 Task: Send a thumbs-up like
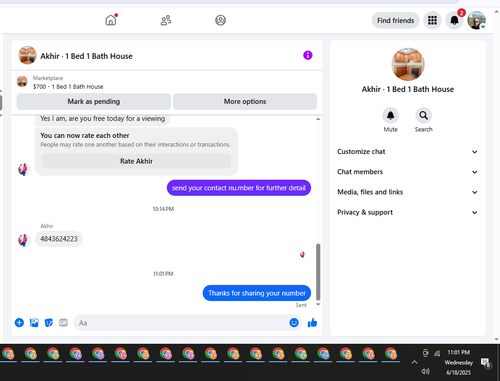[312, 323]
